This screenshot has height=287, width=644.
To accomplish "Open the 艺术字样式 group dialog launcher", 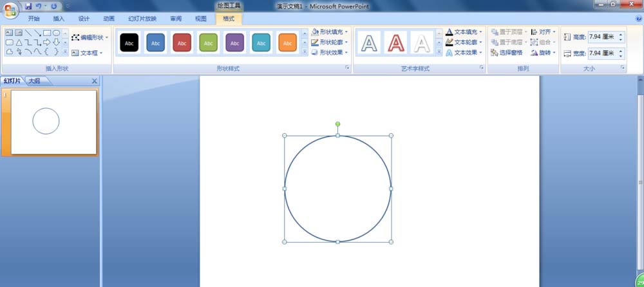I will tap(481, 68).
